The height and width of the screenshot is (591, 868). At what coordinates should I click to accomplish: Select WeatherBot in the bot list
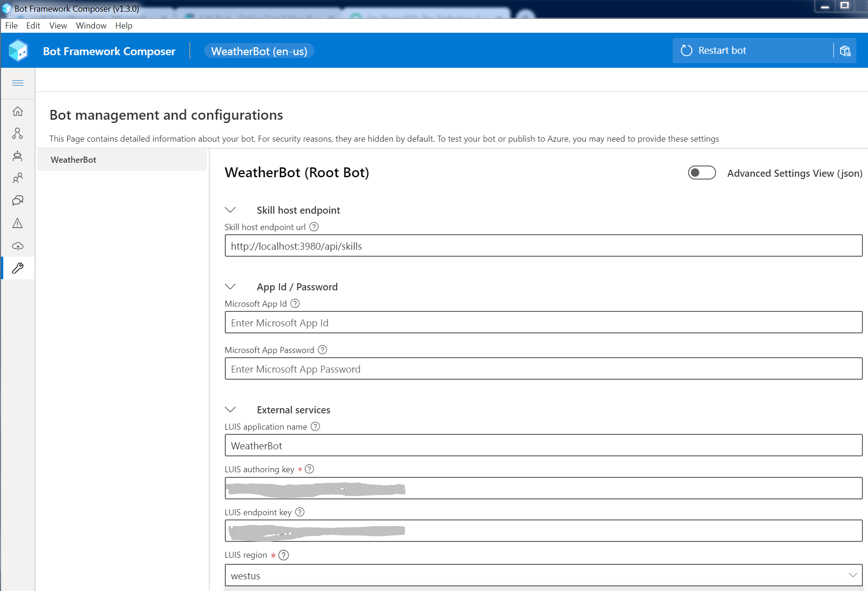pos(73,159)
